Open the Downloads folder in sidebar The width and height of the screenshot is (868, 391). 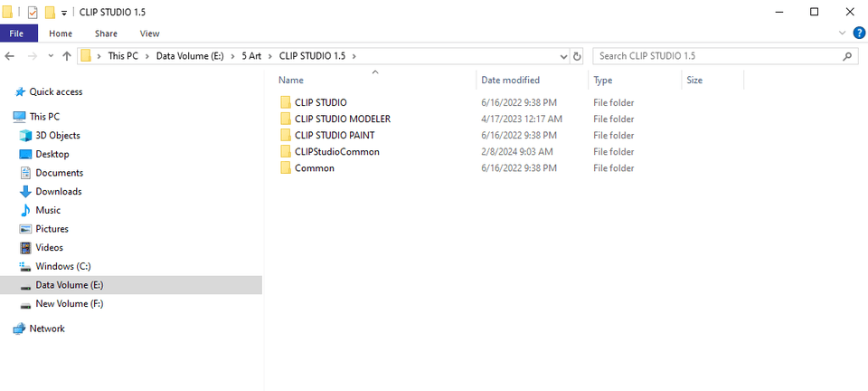(x=59, y=192)
